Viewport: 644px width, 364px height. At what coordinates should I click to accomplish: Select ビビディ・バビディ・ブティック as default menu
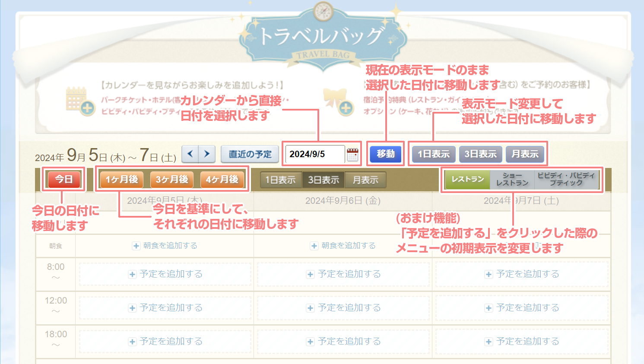[x=566, y=179]
